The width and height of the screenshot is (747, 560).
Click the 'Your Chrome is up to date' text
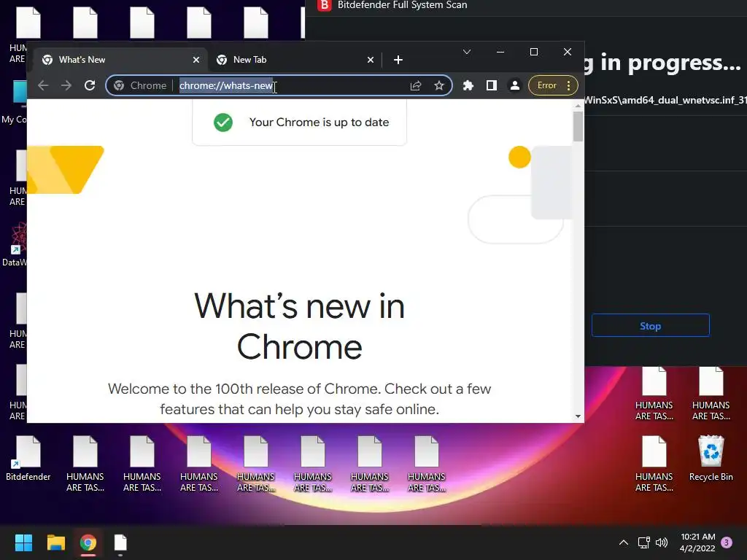coord(320,122)
